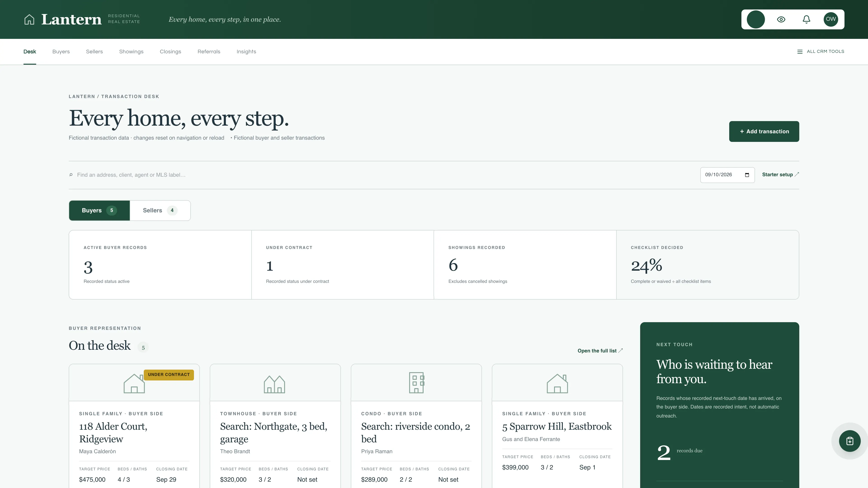This screenshot has width=868, height=488.
Task: Open the calendar picker icon in date field
Action: coord(747,175)
